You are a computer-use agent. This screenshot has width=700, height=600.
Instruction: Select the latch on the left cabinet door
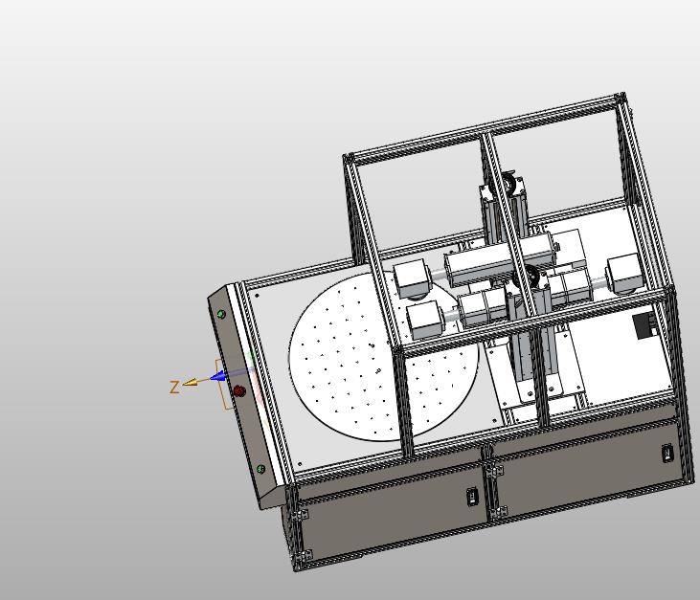click(473, 497)
